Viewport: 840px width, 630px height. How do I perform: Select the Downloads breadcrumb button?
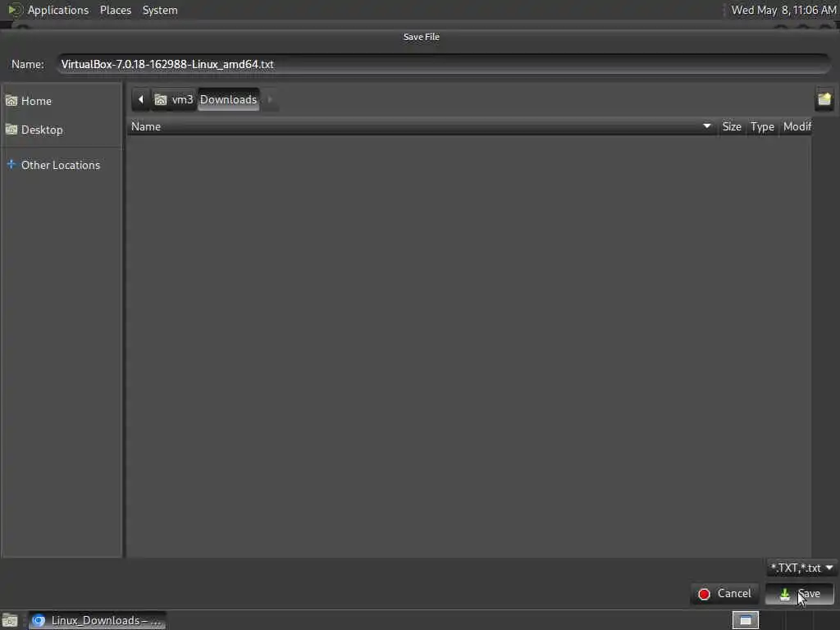(x=228, y=99)
